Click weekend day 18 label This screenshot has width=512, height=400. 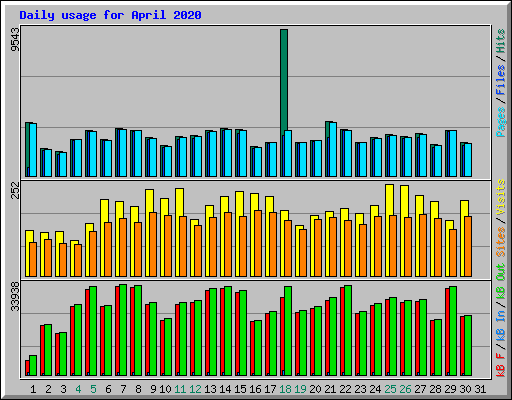[285, 389]
